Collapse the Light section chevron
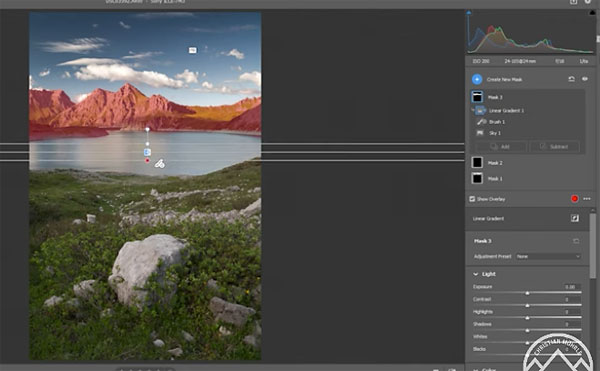 coord(475,274)
